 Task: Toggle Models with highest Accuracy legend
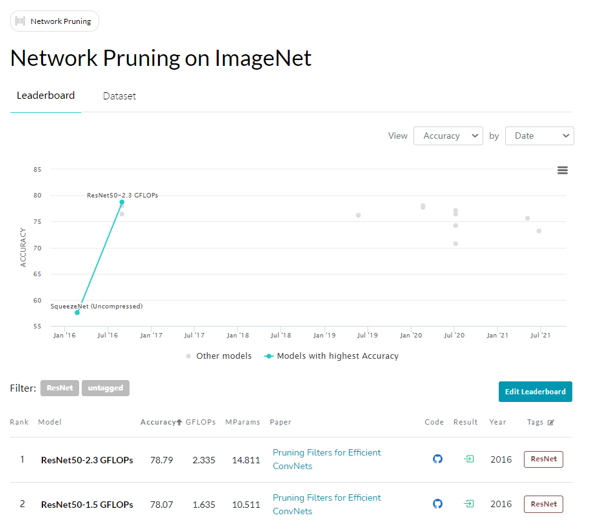(331, 356)
